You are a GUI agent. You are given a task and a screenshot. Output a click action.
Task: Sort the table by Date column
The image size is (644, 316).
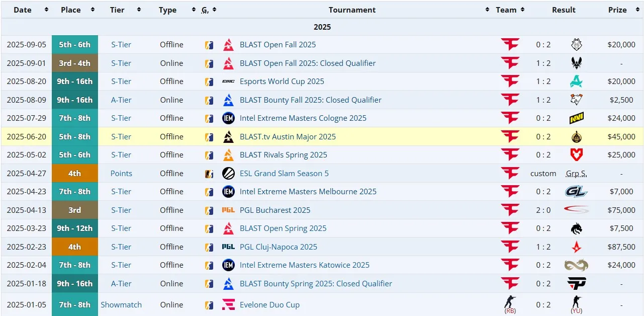point(26,10)
